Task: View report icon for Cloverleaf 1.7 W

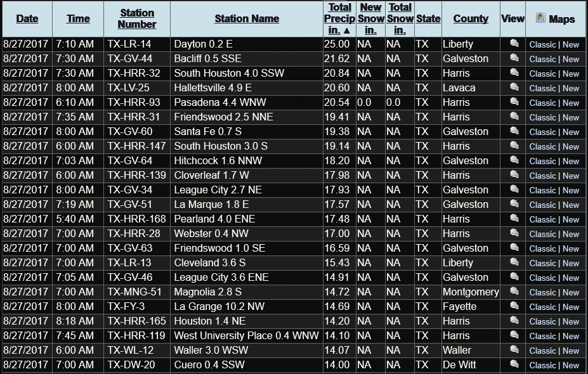Action: click(514, 174)
